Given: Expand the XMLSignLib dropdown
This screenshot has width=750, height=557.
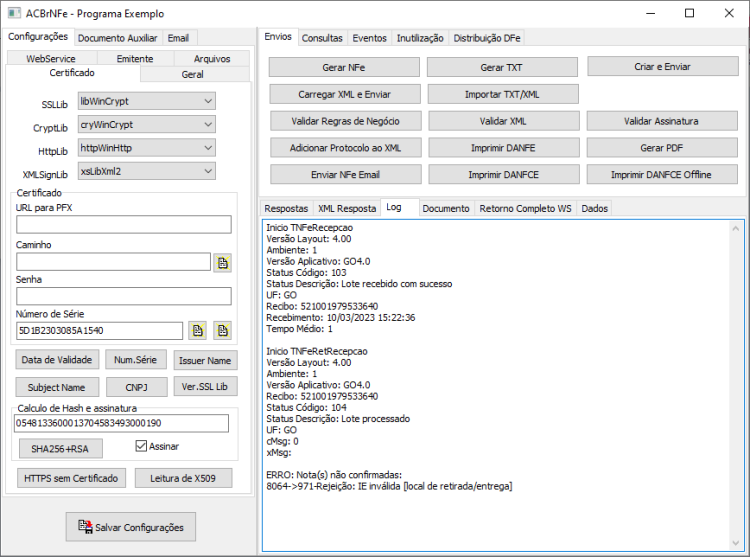Looking at the screenshot, I should click(x=146, y=171).
